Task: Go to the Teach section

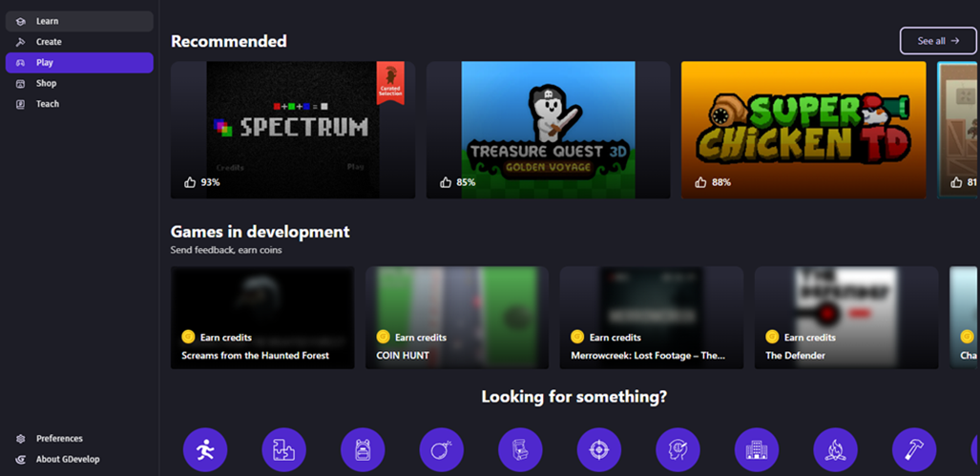Action: pyautogui.click(x=48, y=104)
